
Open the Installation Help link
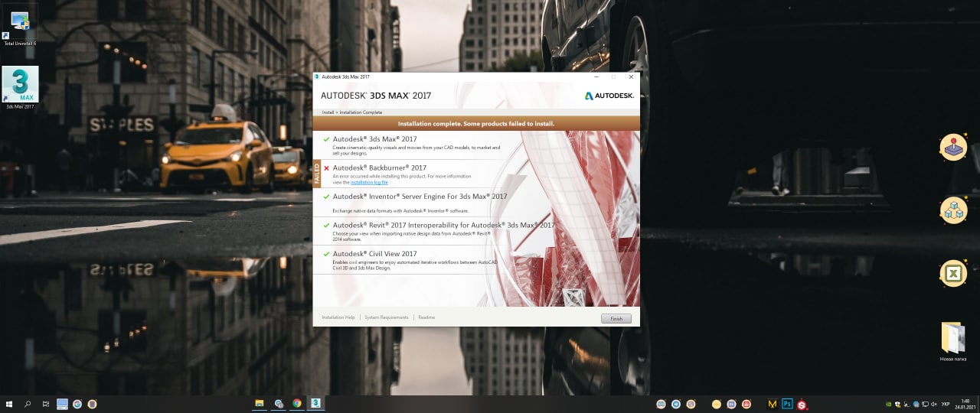[x=338, y=317]
